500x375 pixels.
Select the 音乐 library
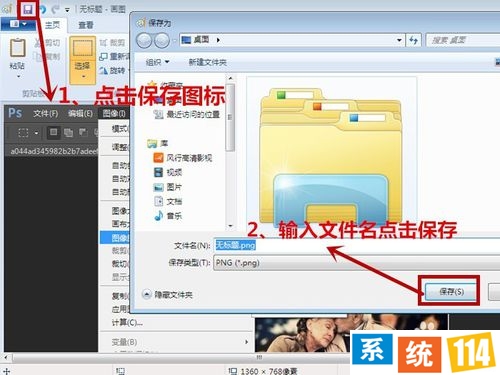coord(168,216)
